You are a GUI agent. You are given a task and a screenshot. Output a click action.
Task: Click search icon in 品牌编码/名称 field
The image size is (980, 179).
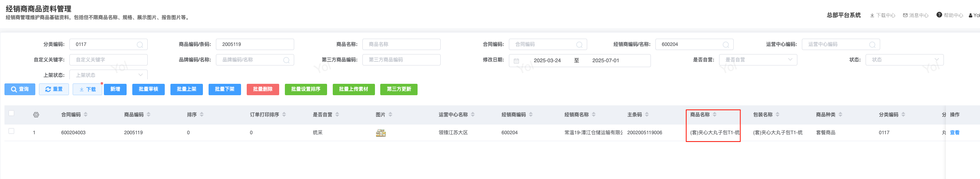tap(286, 60)
